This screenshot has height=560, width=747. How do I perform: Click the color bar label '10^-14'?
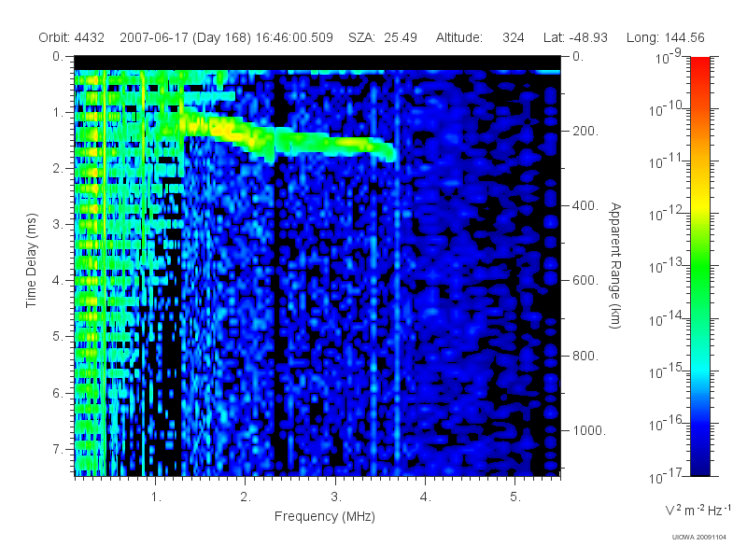coord(668,319)
